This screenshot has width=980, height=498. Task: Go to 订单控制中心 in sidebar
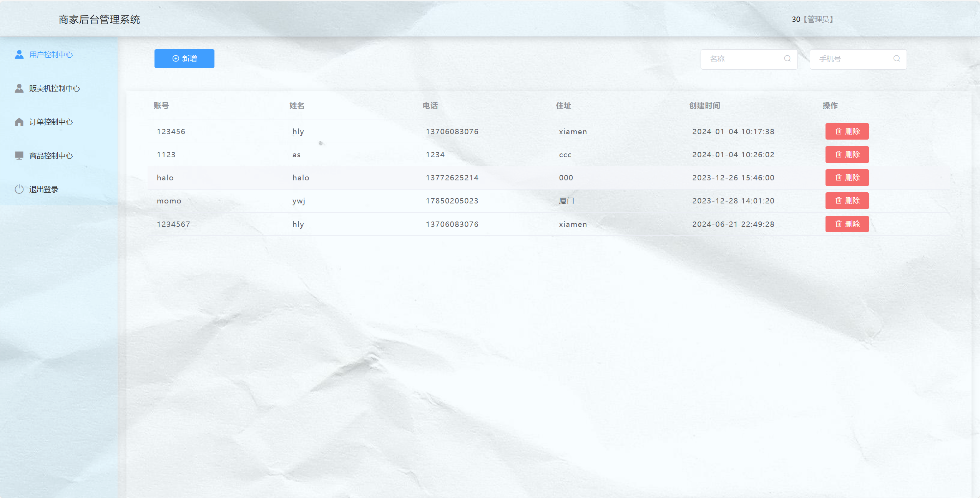tap(51, 122)
